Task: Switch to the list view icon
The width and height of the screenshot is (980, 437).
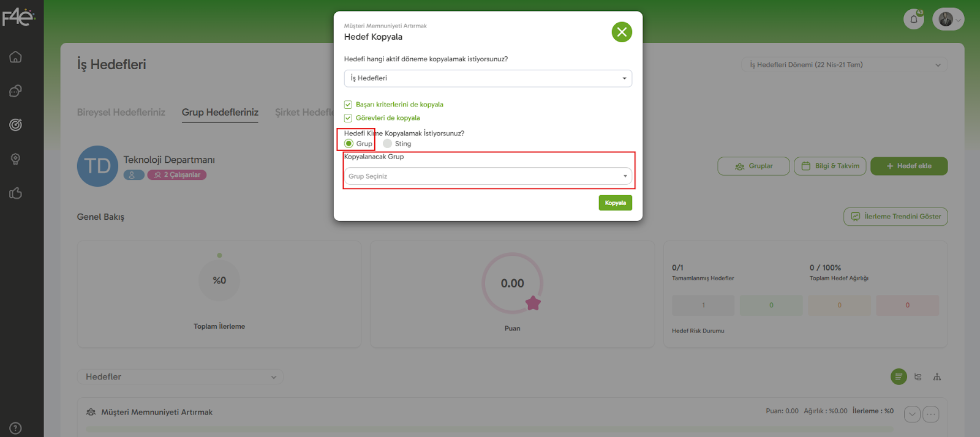Action: (899, 377)
